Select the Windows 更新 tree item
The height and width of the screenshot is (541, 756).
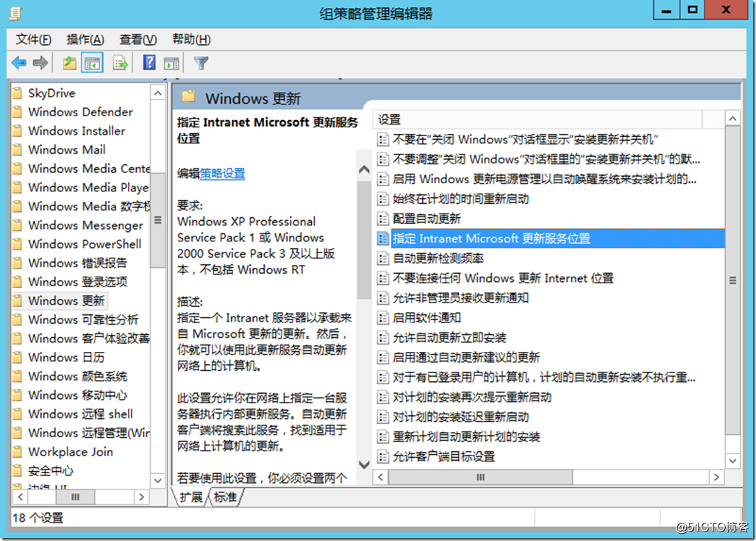pyautogui.click(x=66, y=300)
